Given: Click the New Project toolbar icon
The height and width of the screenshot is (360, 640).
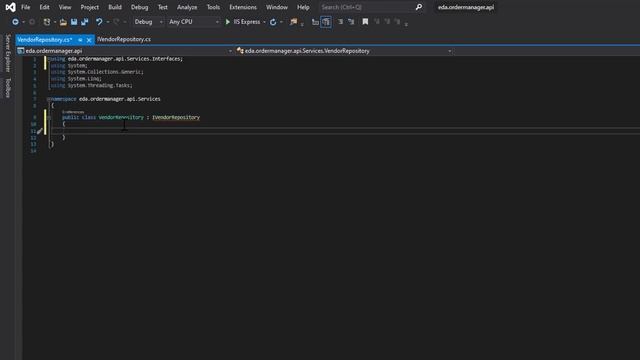Looking at the screenshot, I should coord(47,22).
